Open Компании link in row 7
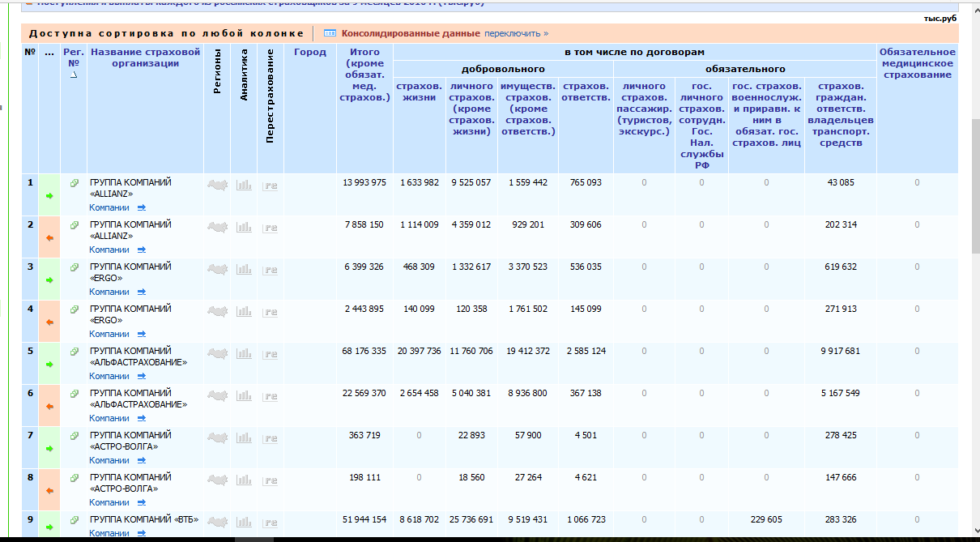 click(x=109, y=460)
